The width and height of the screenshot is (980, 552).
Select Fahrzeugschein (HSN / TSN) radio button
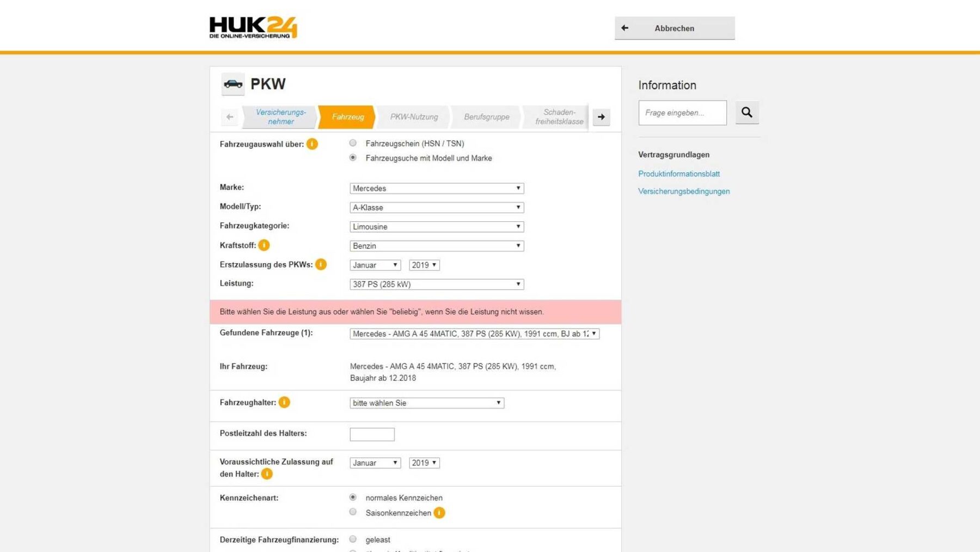pyautogui.click(x=353, y=143)
